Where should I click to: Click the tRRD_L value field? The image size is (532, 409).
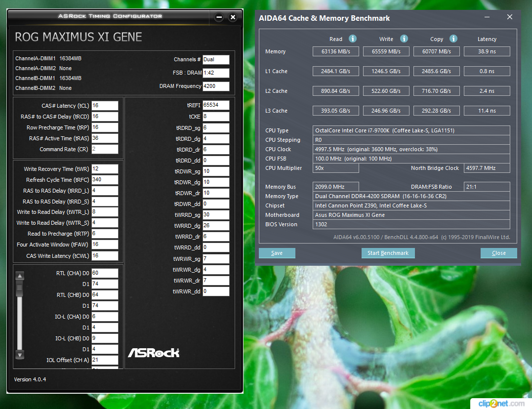[105, 190]
